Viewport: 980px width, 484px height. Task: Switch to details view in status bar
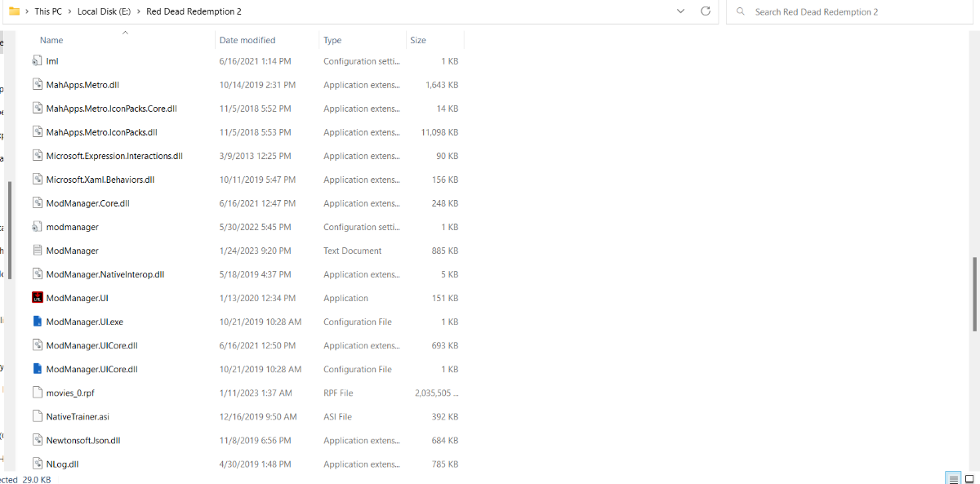952,478
